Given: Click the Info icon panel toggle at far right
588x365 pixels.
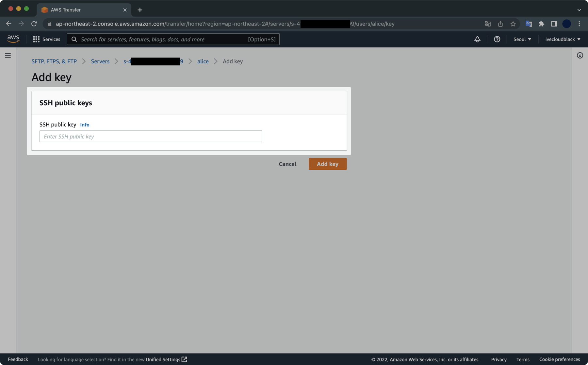Looking at the screenshot, I should point(580,55).
